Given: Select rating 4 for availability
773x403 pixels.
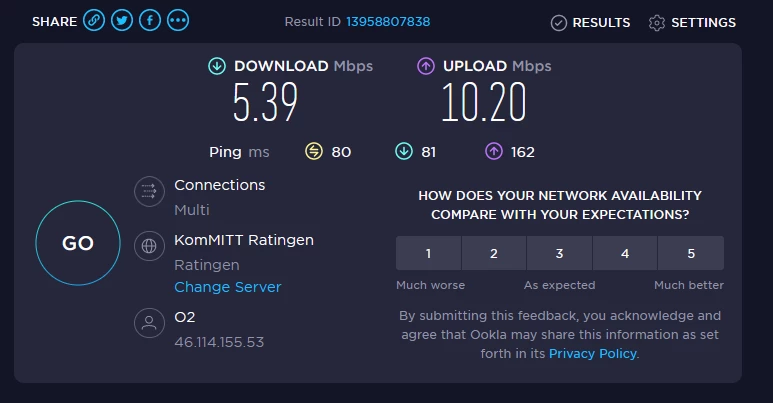Looking at the screenshot, I should (625, 253).
